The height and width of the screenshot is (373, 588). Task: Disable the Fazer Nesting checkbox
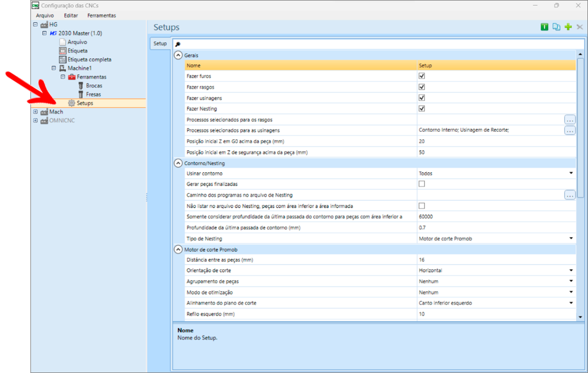422,109
